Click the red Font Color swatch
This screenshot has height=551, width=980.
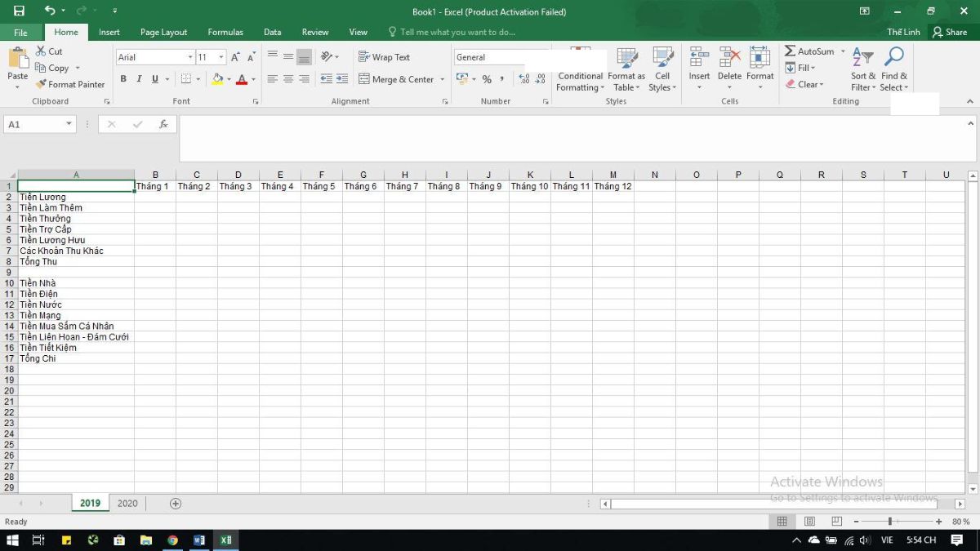[x=242, y=79]
